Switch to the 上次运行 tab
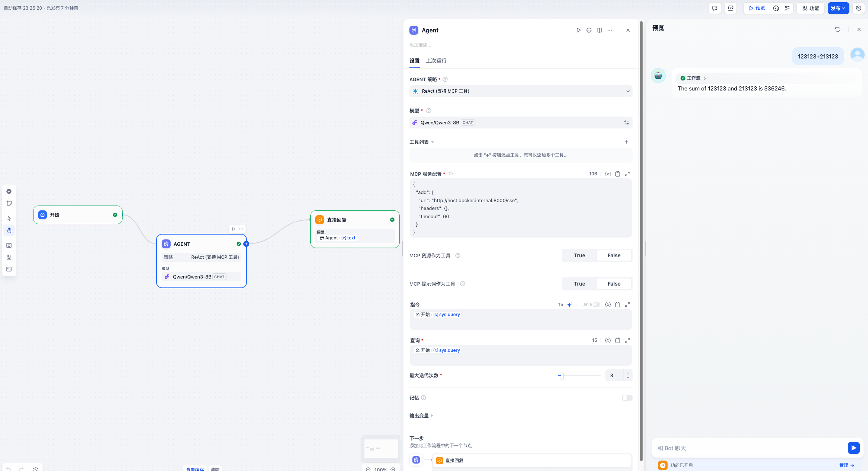The image size is (868, 471). [x=436, y=61]
